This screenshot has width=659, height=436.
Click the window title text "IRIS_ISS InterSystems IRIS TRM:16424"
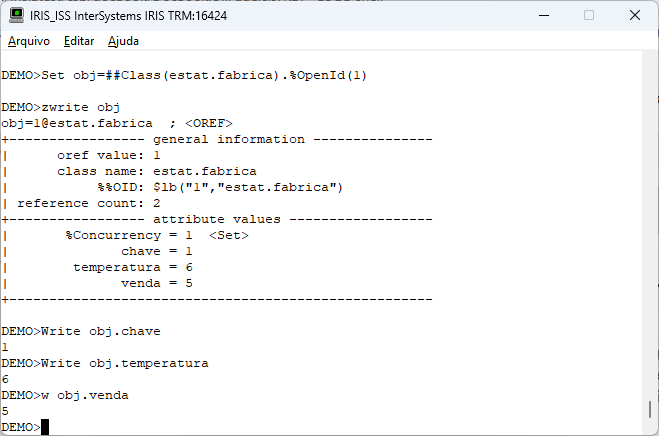click(140, 15)
